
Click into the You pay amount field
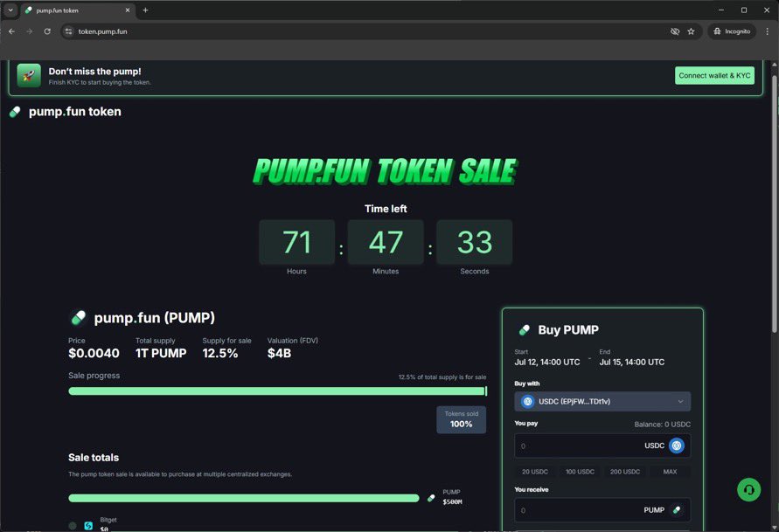pos(602,446)
